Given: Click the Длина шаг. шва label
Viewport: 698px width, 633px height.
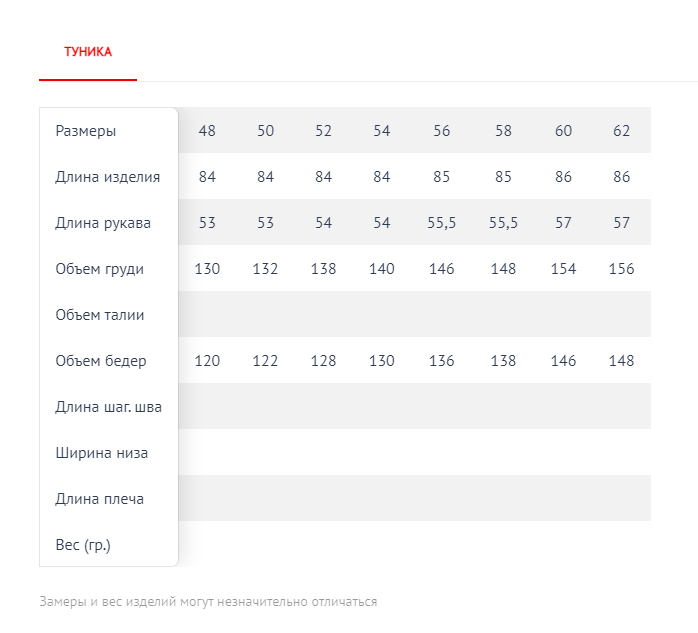Looking at the screenshot, I should pyautogui.click(x=108, y=407).
